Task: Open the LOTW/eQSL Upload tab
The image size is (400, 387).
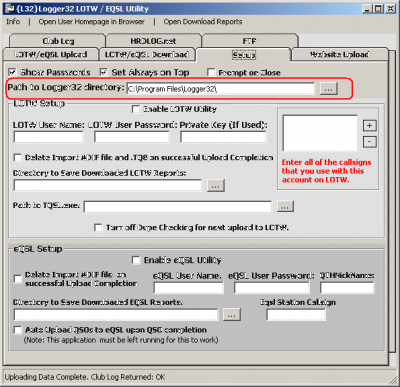Action: pos(51,54)
